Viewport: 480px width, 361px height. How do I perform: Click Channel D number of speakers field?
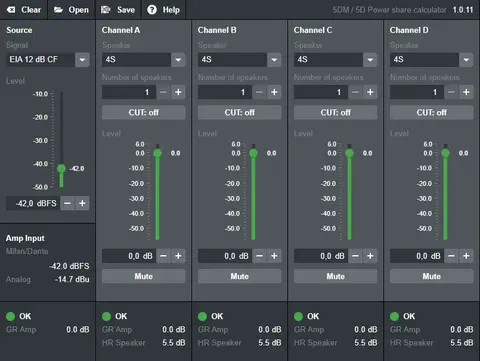(417, 92)
